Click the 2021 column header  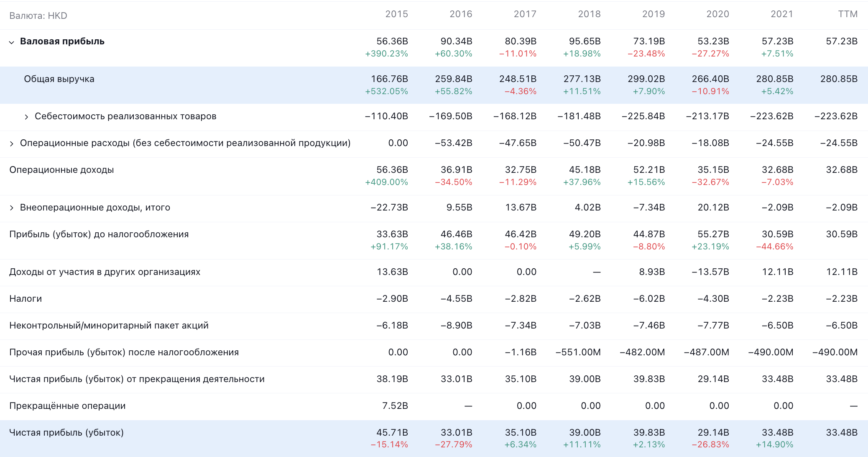pos(782,14)
